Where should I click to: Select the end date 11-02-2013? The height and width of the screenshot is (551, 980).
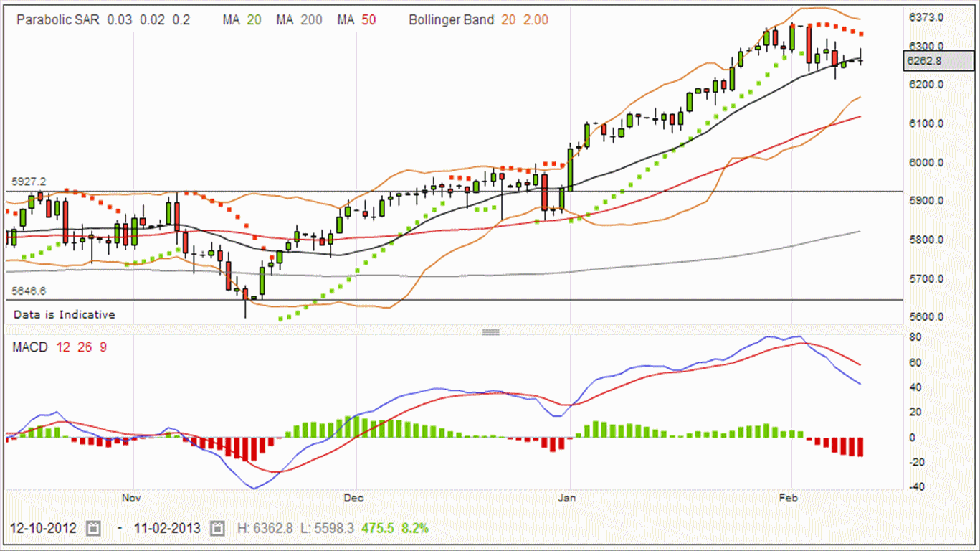(x=168, y=529)
